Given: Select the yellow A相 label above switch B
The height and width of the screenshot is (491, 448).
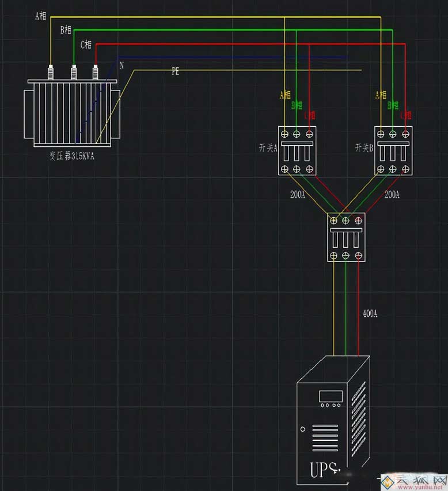Looking at the screenshot, I should pyautogui.click(x=381, y=95).
